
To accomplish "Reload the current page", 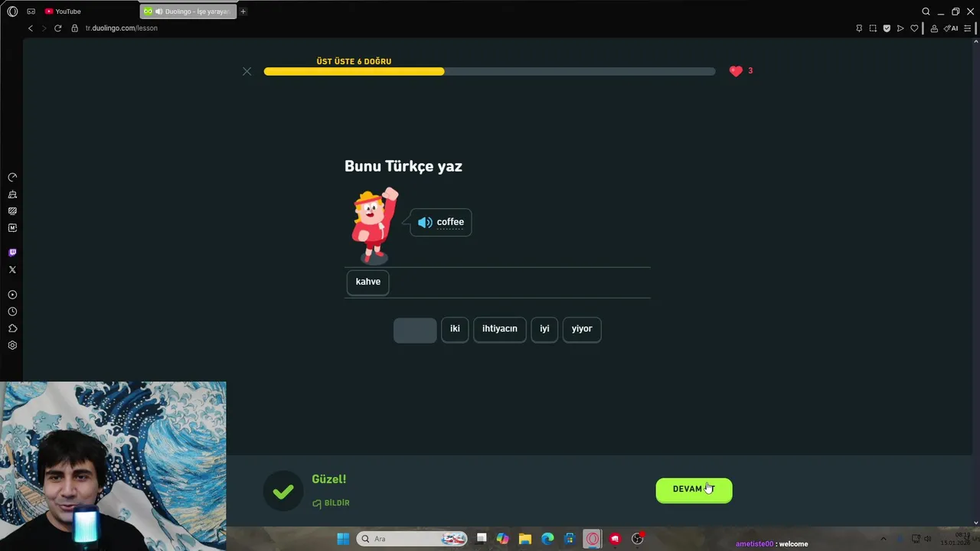I will coord(57,28).
